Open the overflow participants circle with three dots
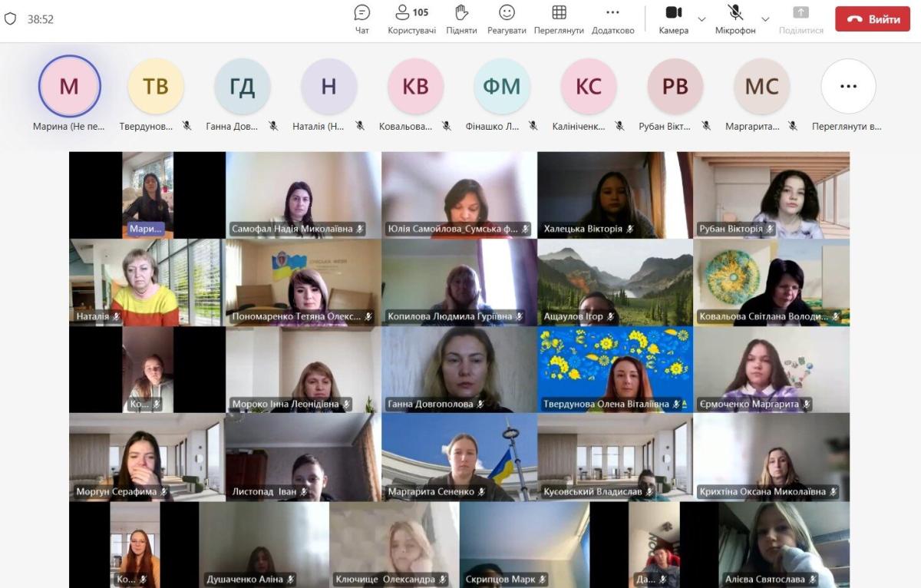 (x=848, y=86)
